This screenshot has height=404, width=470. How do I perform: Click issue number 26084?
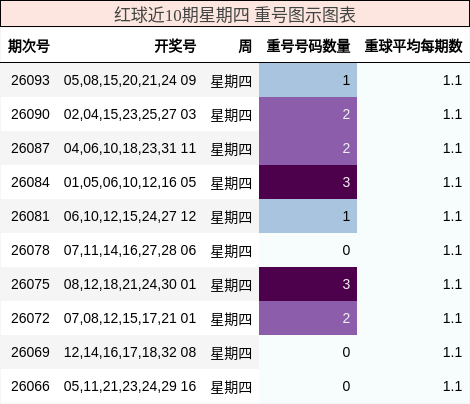pos(30,182)
